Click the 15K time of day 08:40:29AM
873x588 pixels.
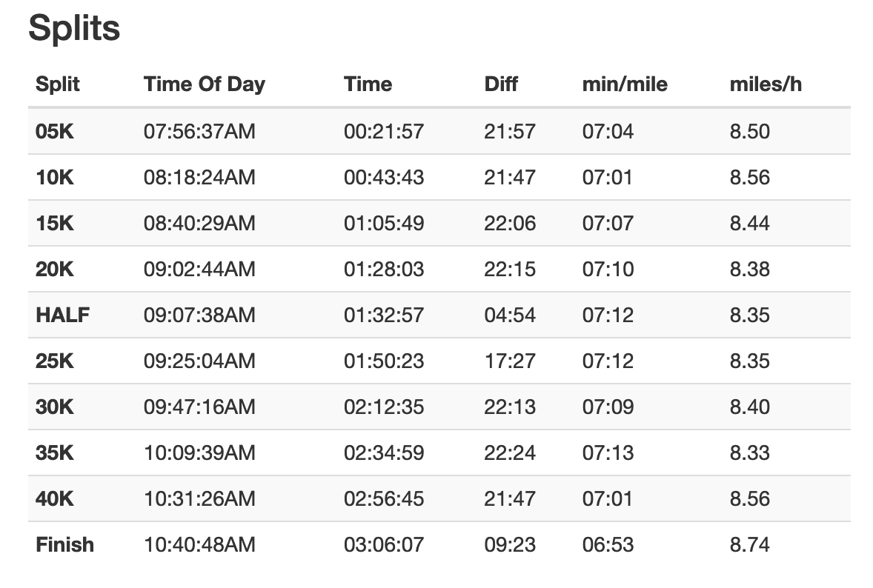pos(199,224)
